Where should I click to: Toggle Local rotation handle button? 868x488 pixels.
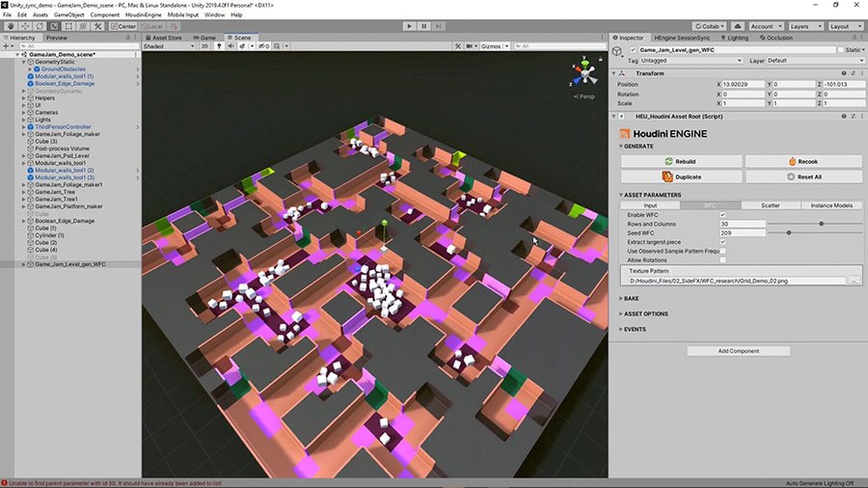point(151,26)
